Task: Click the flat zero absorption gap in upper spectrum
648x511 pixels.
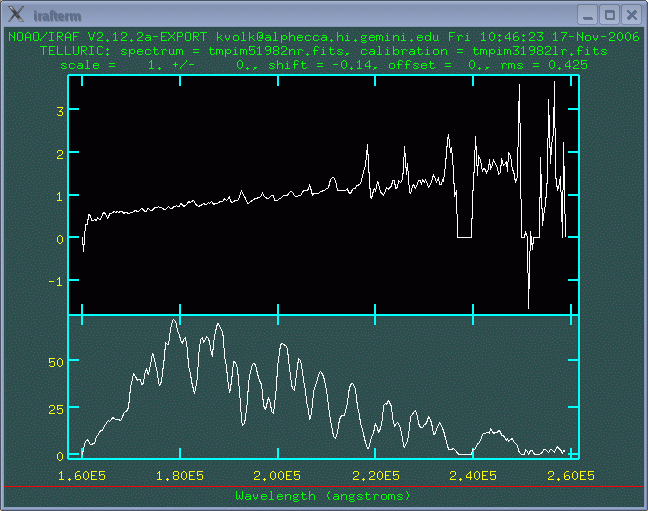Action: pyautogui.click(x=465, y=237)
